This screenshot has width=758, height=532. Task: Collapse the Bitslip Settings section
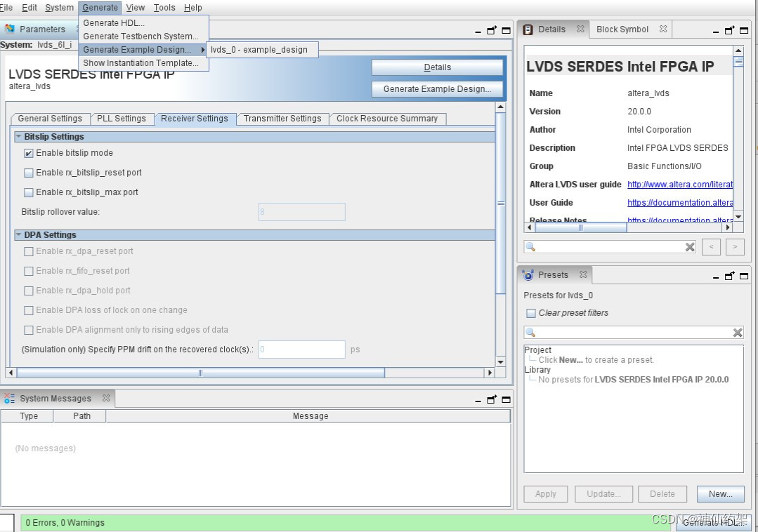pos(18,137)
